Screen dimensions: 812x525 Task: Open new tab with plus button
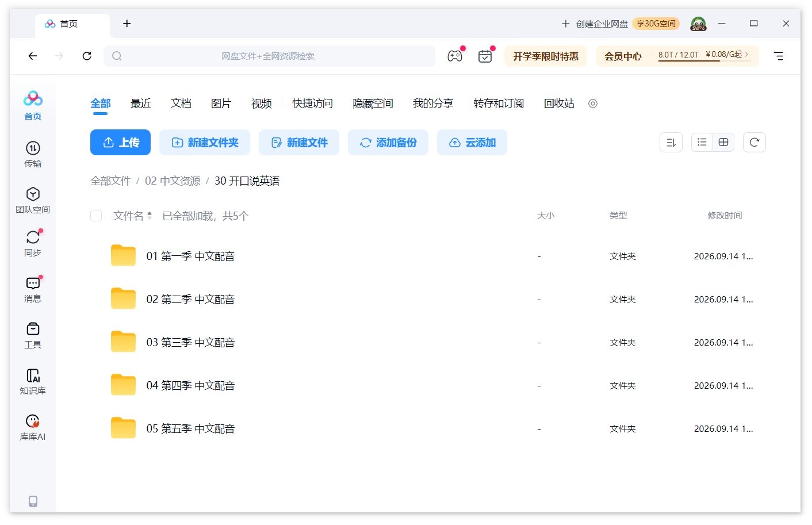click(x=127, y=24)
